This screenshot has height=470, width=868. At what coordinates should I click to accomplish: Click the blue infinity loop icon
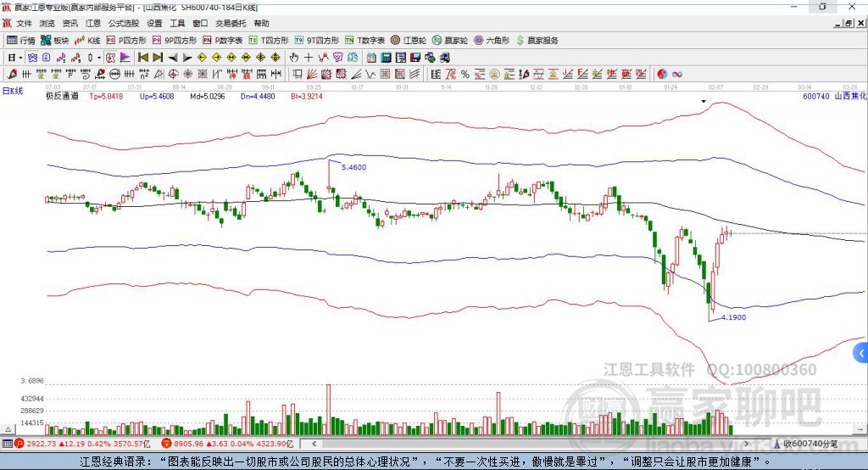tap(677, 74)
